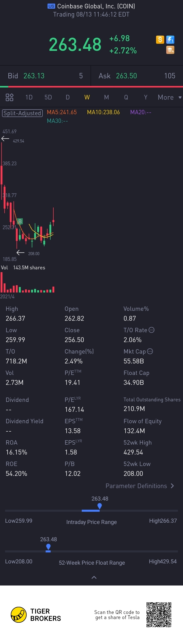Open the chart layout grid icon

[9, 97]
